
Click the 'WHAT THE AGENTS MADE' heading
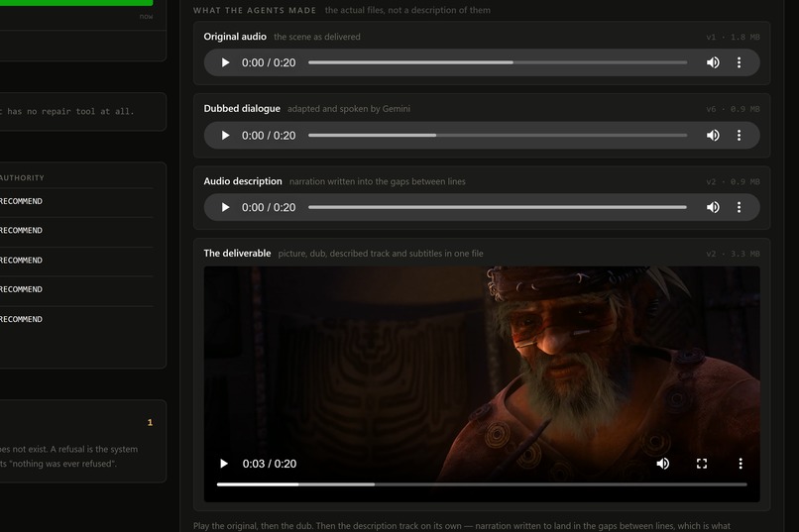tap(255, 10)
